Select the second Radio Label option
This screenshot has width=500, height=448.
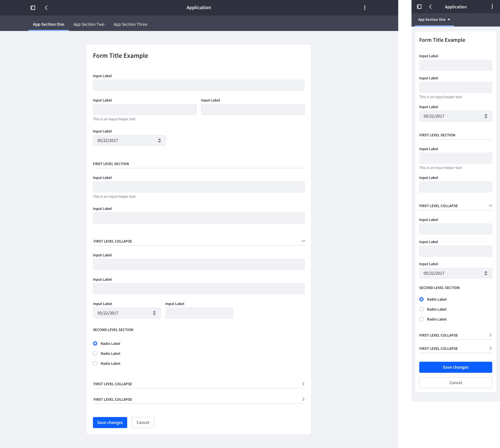point(95,353)
